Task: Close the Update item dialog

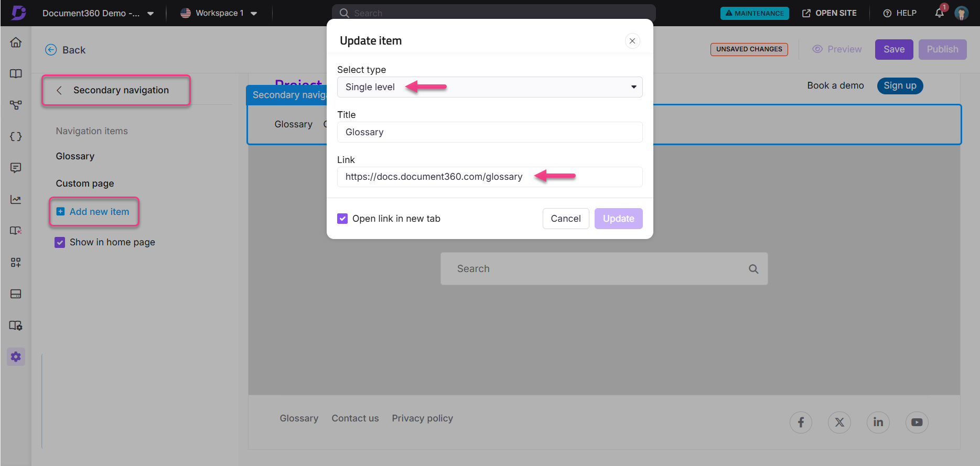Action: point(632,41)
